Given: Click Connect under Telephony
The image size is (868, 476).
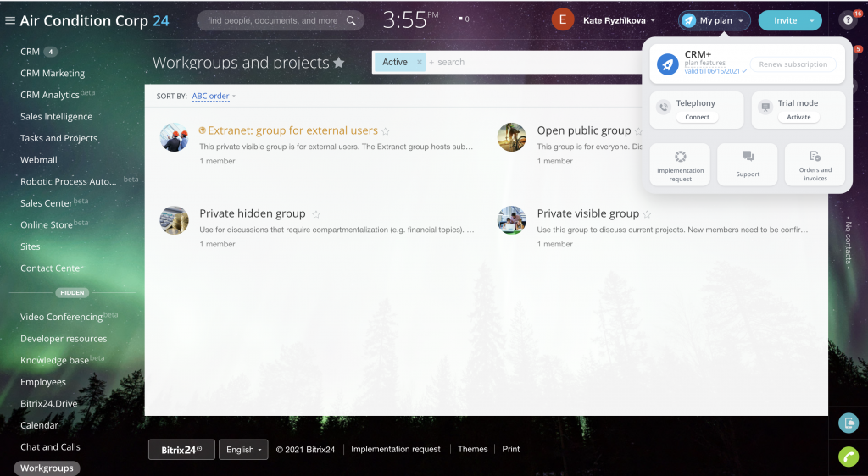Looking at the screenshot, I should coord(697,117).
